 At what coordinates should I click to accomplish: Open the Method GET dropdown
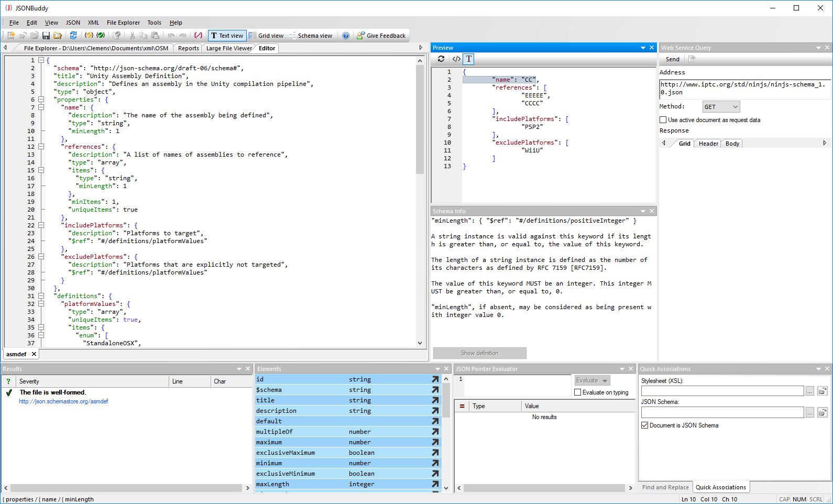721,107
